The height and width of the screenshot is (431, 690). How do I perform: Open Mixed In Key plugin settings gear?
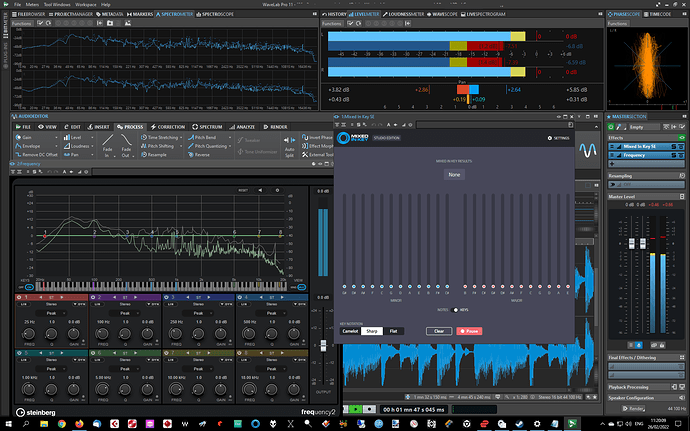pyautogui.click(x=547, y=137)
